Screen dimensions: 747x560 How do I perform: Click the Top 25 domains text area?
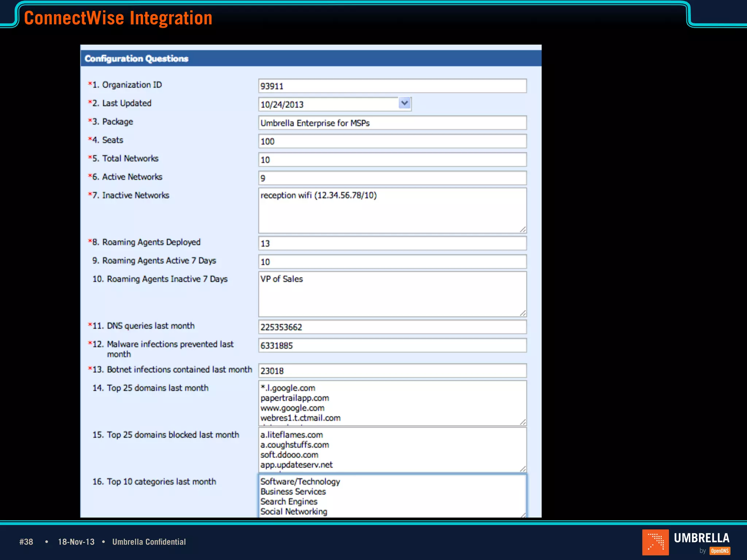point(392,403)
